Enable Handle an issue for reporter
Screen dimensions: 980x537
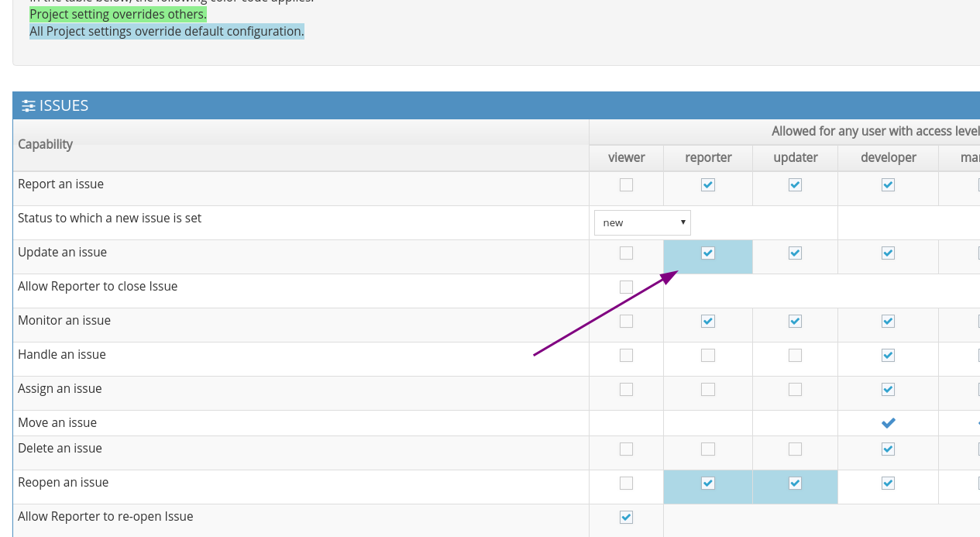(707, 356)
